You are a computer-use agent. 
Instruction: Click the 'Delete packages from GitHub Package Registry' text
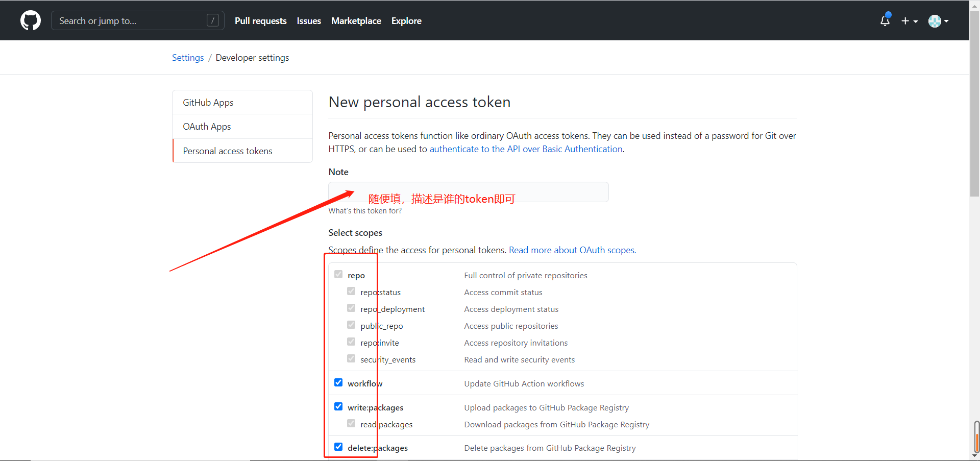pos(550,448)
